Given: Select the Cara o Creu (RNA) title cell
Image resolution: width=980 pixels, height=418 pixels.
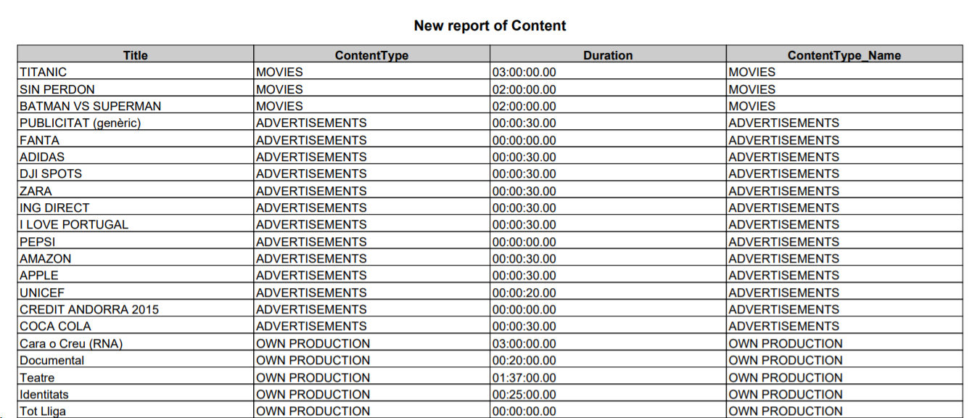Looking at the screenshot, I should click(x=71, y=343).
